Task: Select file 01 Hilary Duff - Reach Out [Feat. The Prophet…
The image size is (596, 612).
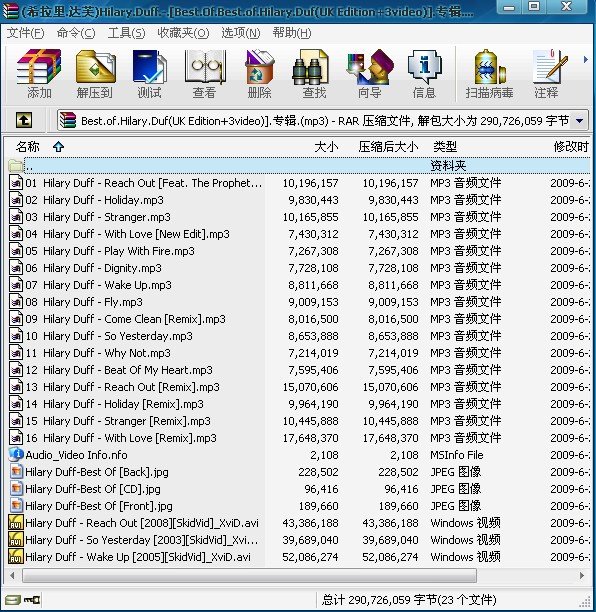Action: point(144,183)
